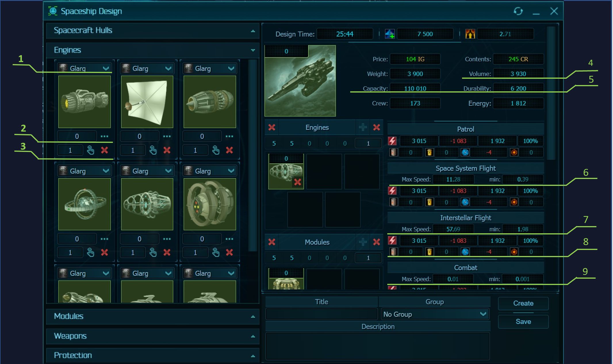Click the refresh icon in title bar
613x364 pixels.
pyautogui.click(x=518, y=11)
